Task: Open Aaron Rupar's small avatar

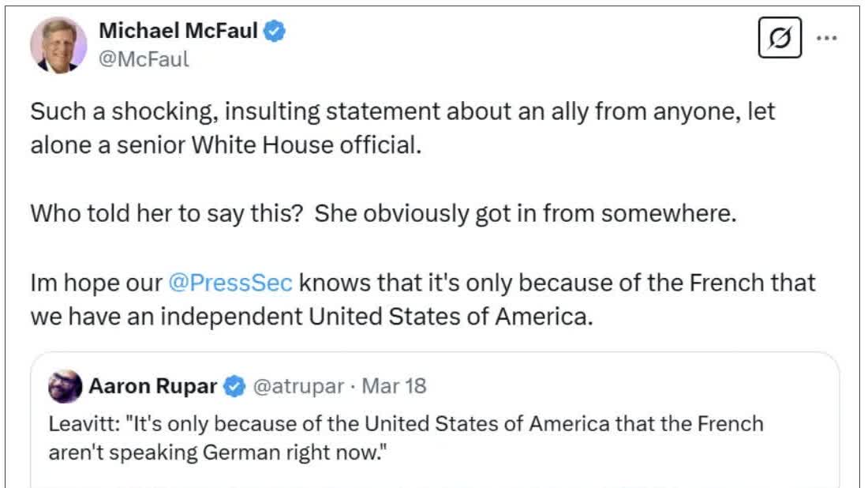Action: [x=65, y=386]
